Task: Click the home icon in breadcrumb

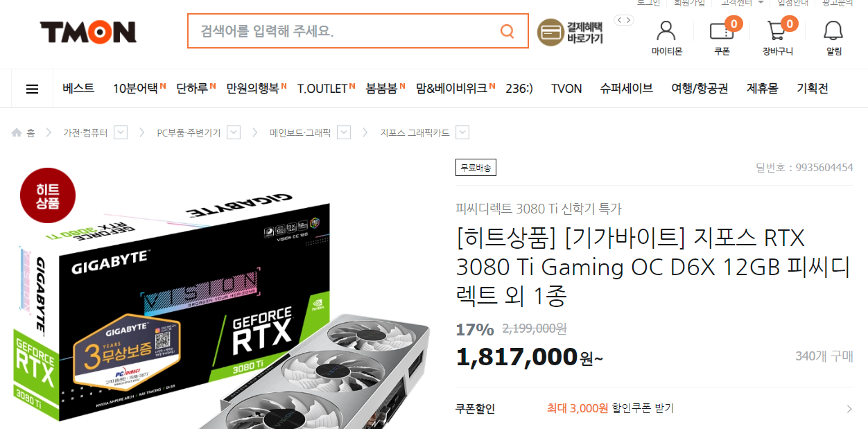Action: point(17,132)
